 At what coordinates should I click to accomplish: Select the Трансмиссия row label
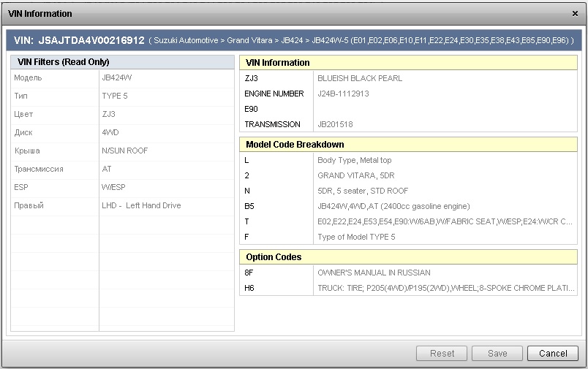(39, 170)
